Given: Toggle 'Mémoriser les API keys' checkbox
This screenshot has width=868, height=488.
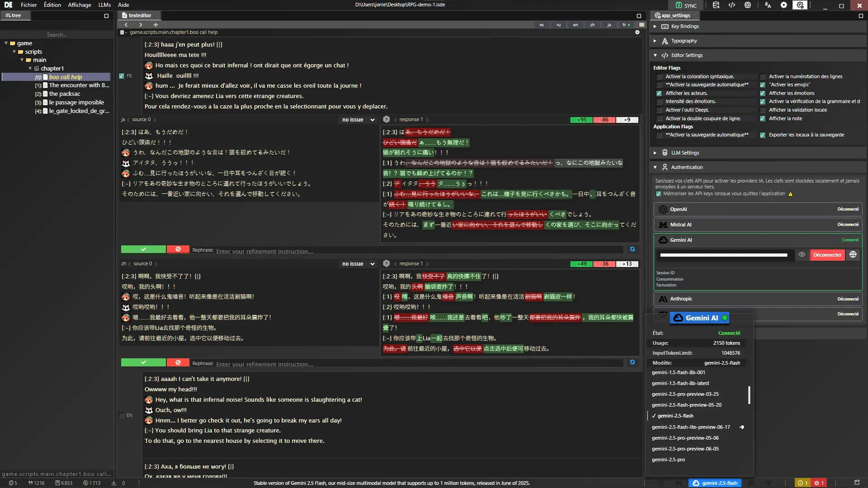Looking at the screenshot, I should click(x=659, y=194).
